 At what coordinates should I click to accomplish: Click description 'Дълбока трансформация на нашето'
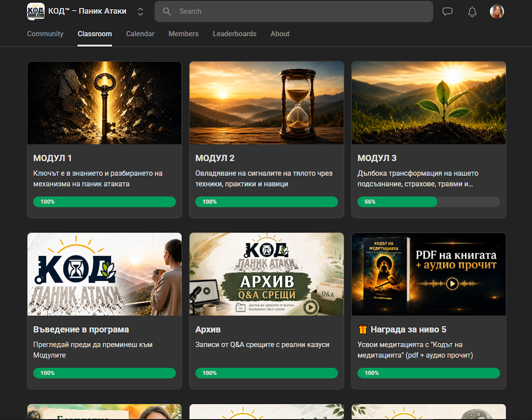pos(418,179)
